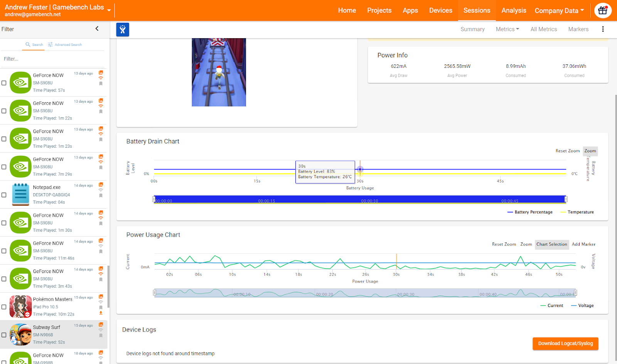
Task: Open screenshots icon on 57s GeForce session
Action: tap(101, 72)
